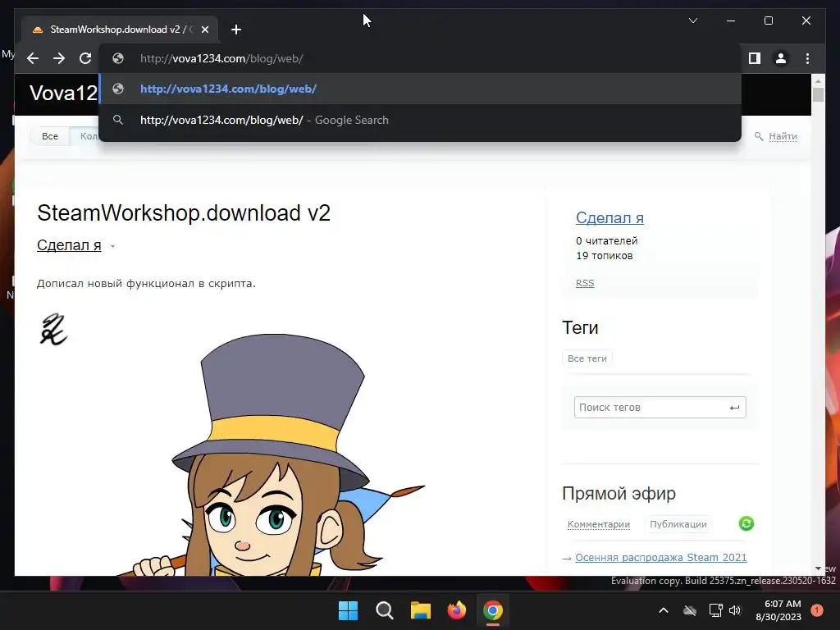Click the scrollbar down arrow

[x=818, y=568]
